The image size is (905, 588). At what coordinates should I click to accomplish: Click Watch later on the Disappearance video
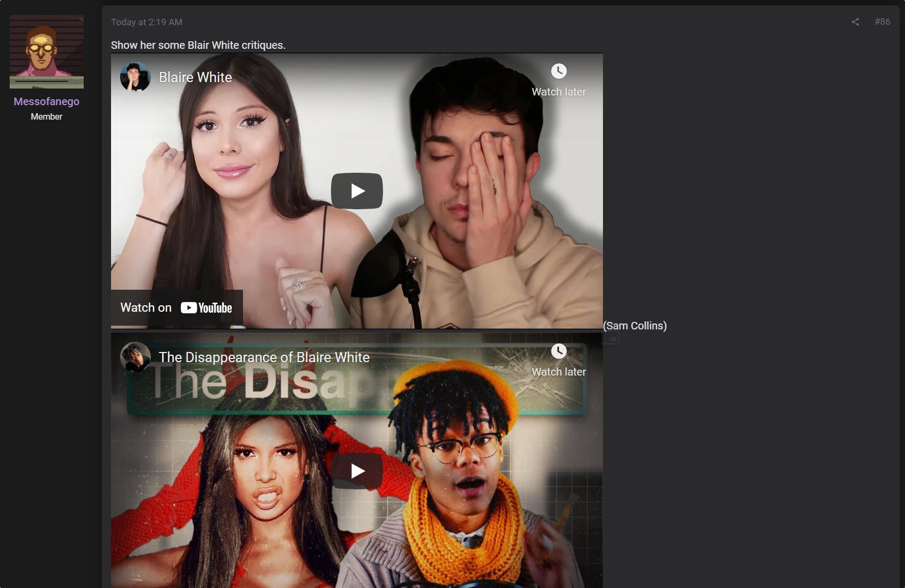[x=558, y=361]
